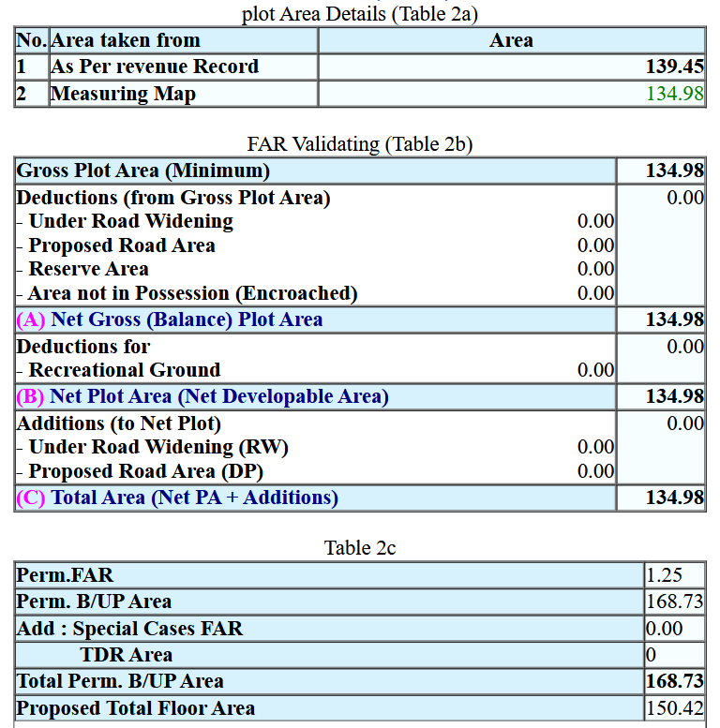Click the 'Recreational Ground' label
720x728 pixels.
coord(125,370)
